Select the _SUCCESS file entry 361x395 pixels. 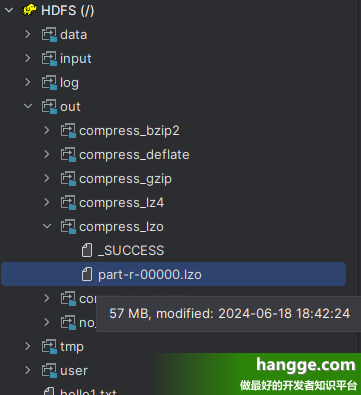point(131,250)
